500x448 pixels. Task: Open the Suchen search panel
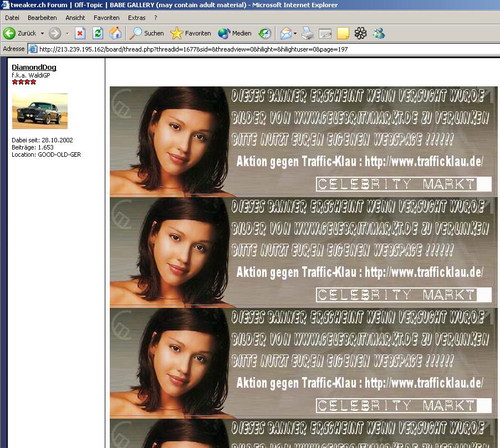point(147,33)
